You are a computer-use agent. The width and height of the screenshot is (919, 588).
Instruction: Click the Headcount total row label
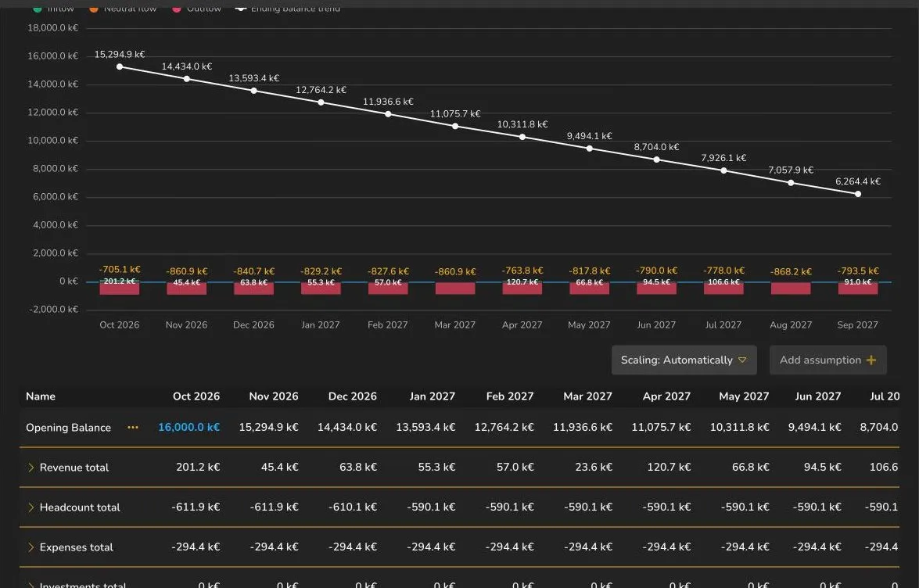pyautogui.click(x=80, y=507)
